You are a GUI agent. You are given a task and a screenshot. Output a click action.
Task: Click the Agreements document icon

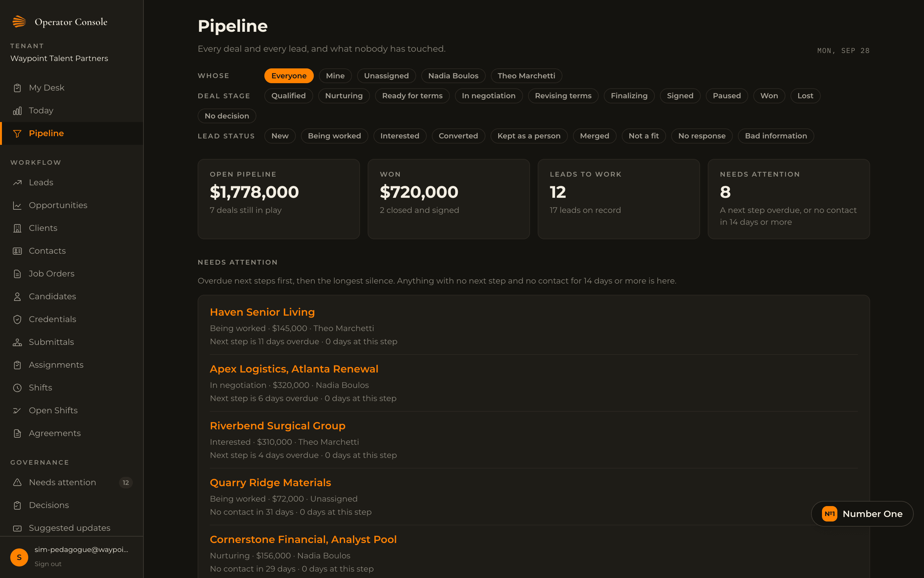coord(17,433)
